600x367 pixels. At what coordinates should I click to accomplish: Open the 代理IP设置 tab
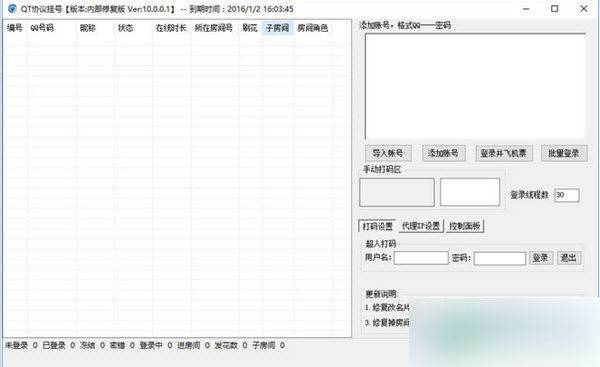[x=421, y=226]
